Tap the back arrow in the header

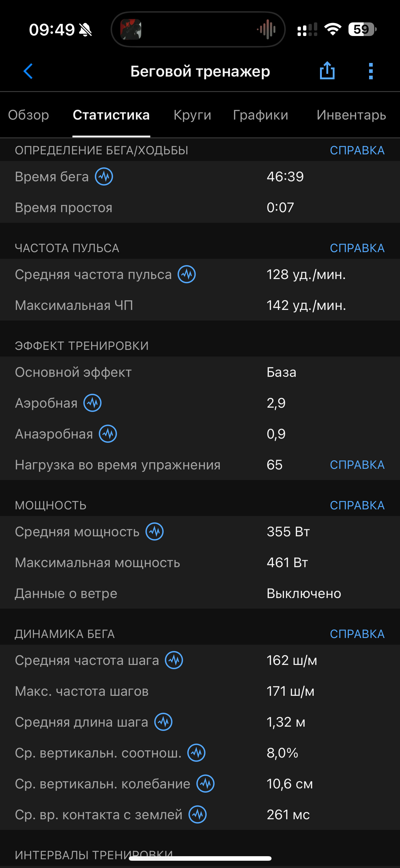[28, 71]
